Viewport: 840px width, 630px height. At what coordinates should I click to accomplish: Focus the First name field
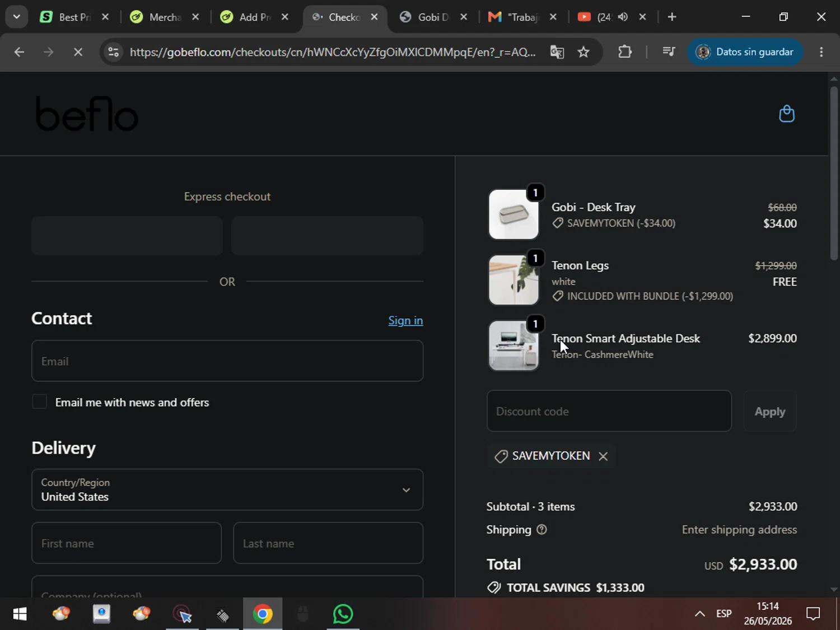[127, 543]
